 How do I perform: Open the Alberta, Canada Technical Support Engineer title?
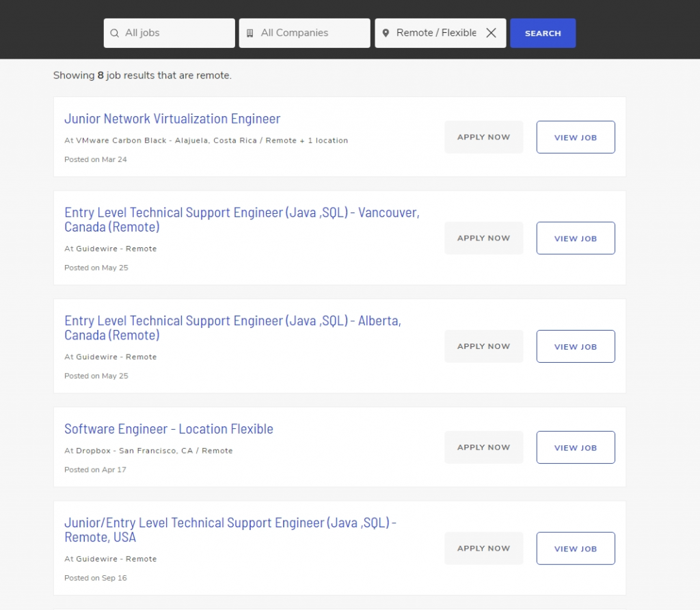click(x=232, y=327)
